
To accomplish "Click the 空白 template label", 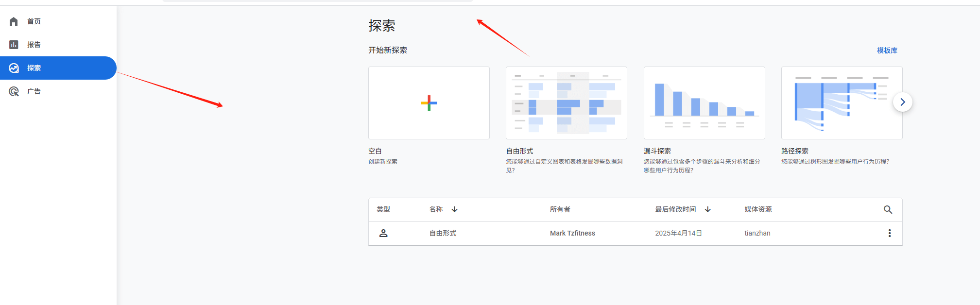I will point(375,151).
